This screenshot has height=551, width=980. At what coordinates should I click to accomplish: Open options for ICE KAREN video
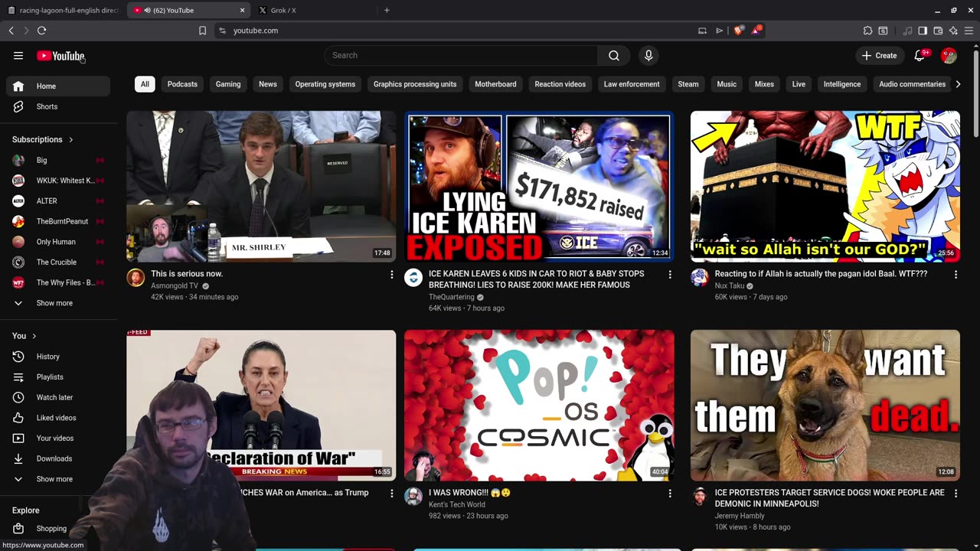[670, 275]
